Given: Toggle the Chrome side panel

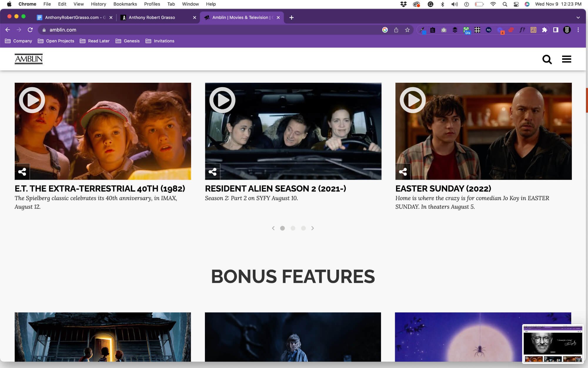Looking at the screenshot, I should [556, 30].
